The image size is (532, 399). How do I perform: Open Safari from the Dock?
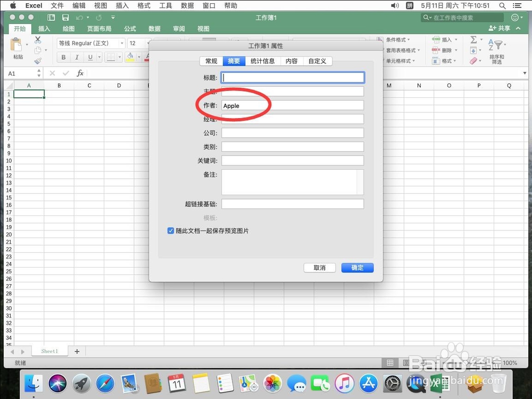pyautogui.click(x=105, y=384)
